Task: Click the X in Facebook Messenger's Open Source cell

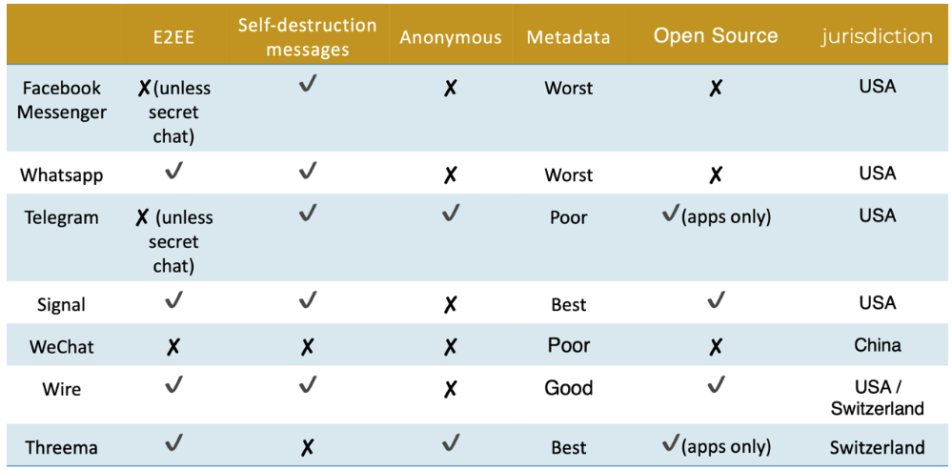Action: pos(716,88)
